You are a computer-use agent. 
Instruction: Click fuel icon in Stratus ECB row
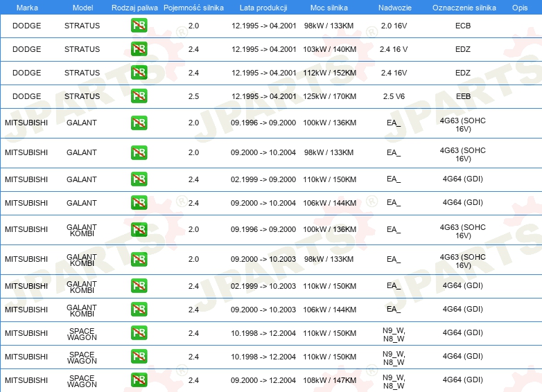click(x=139, y=26)
